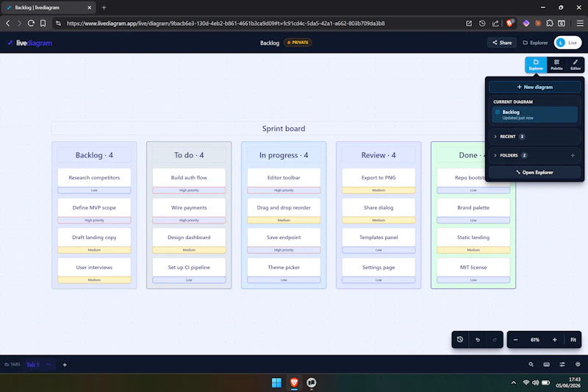The width and height of the screenshot is (588, 392).
Task: Select the To do · 4 column header
Action: coord(189,155)
